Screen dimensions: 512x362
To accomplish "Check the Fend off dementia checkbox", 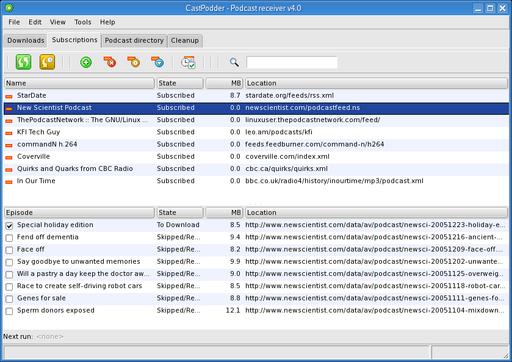I will (x=9, y=238).
